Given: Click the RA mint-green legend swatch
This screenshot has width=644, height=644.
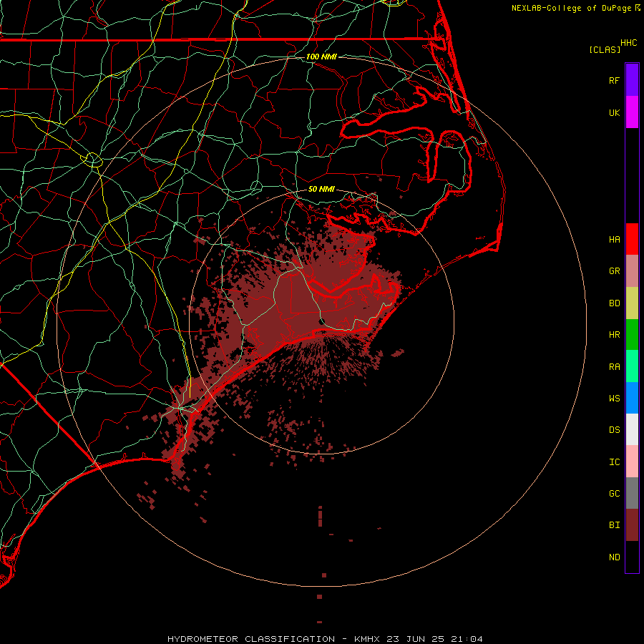Looking at the screenshot, I should point(632,366).
